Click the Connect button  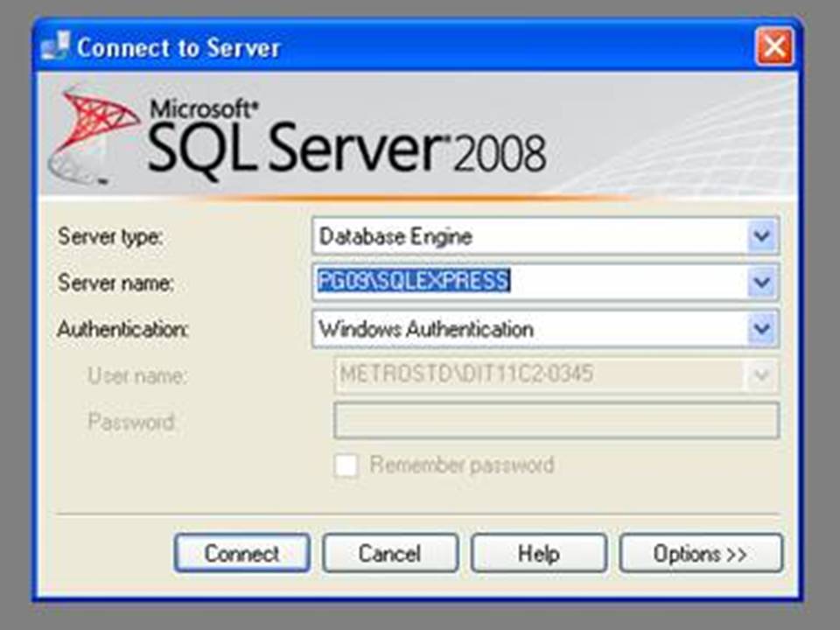(x=242, y=553)
